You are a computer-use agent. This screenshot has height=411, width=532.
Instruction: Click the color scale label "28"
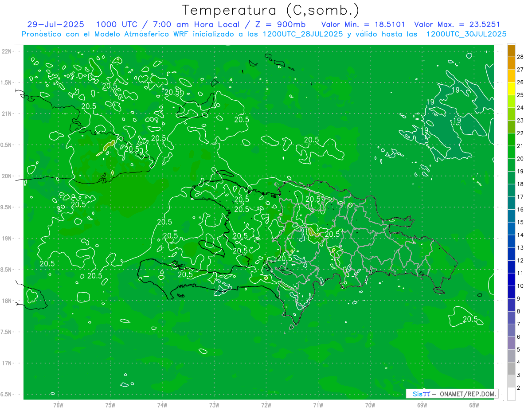tap(520, 57)
